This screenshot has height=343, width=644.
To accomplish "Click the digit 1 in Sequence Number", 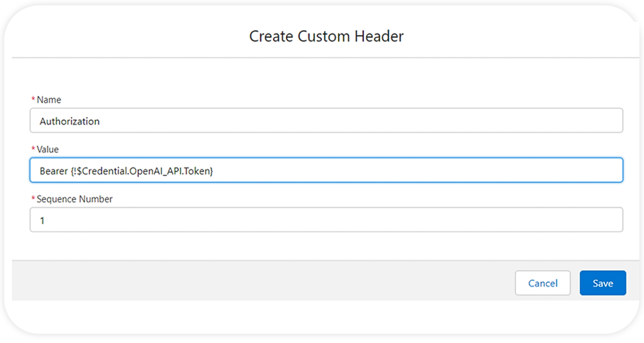I will tap(42, 220).
